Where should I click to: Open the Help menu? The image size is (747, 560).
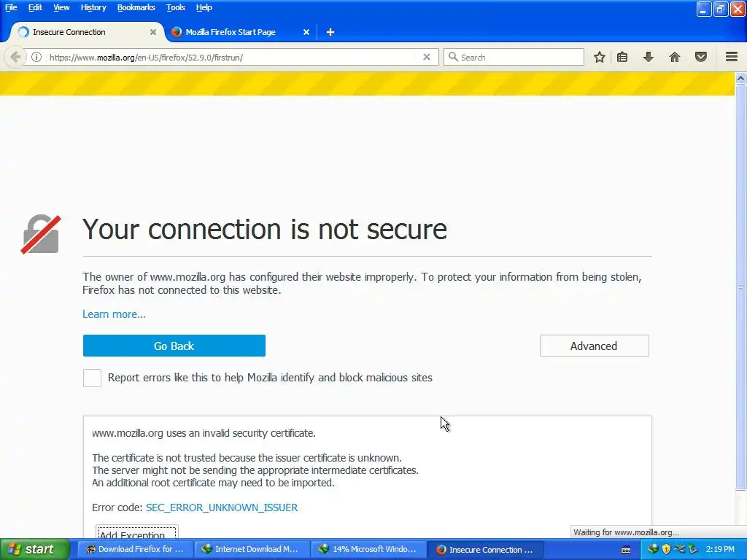tap(204, 7)
